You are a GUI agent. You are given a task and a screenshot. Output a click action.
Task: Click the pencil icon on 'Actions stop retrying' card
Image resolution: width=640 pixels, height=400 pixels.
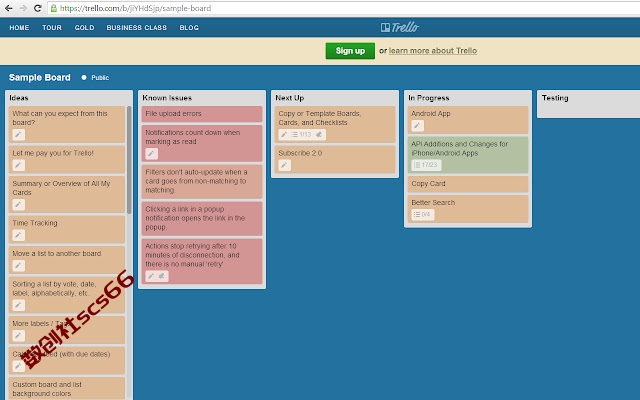point(151,276)
